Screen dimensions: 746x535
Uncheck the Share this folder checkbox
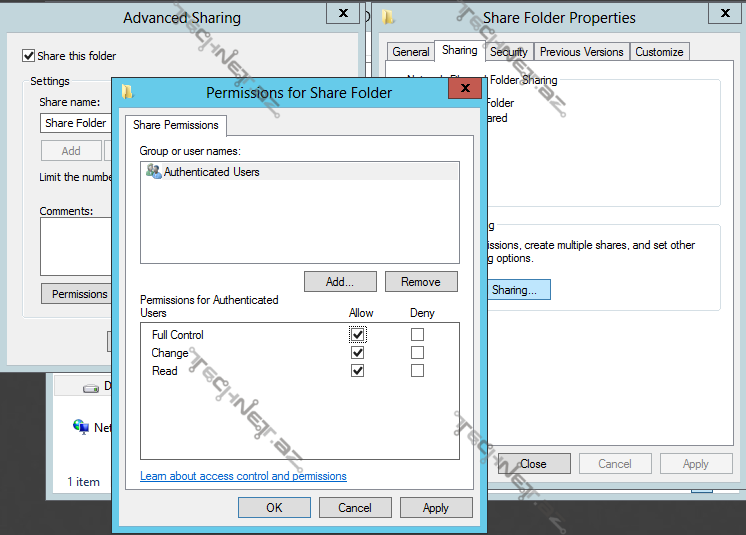click(x=29, y=56)
